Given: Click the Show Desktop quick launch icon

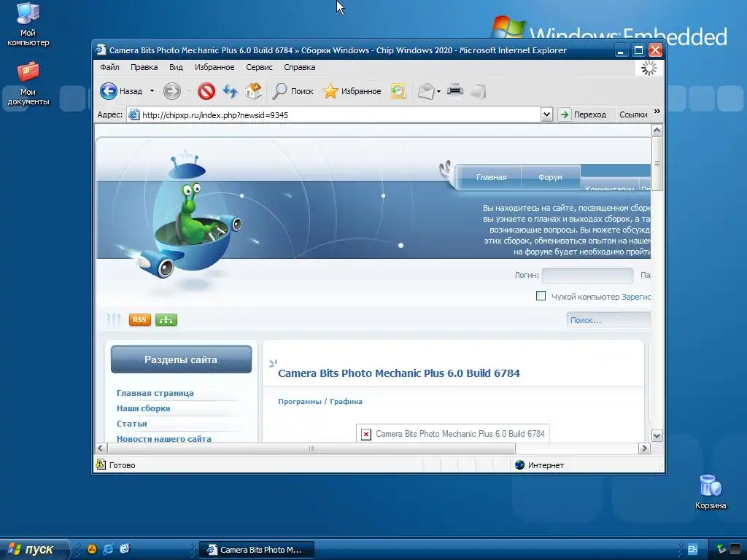Looking at the screenshot, I should pos(124,549).
